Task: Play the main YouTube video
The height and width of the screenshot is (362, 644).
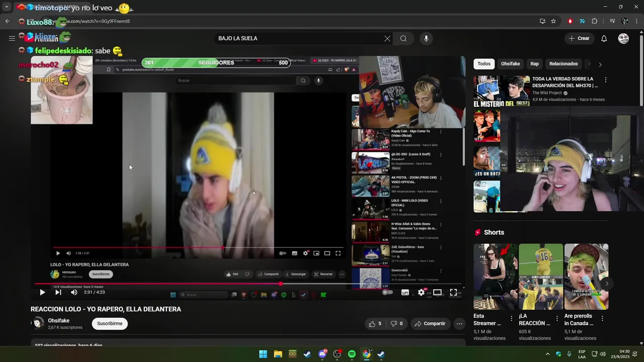Action: click(x=42, y=292)
